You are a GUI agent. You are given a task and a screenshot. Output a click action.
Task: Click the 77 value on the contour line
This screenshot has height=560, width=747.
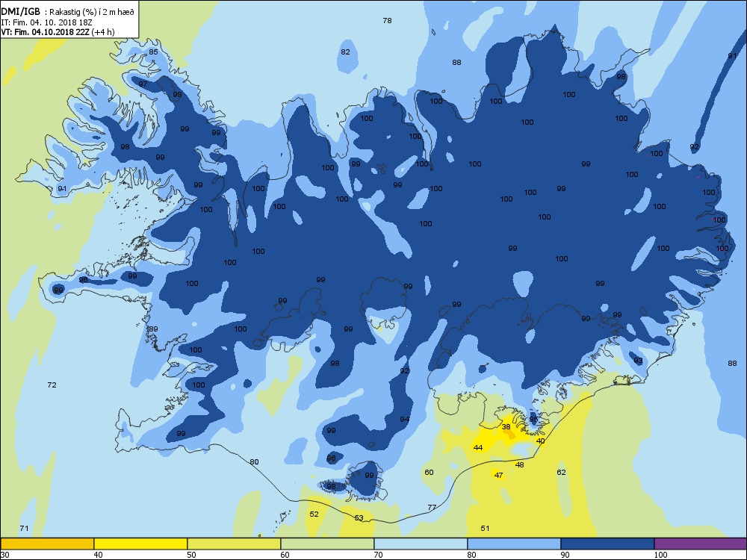tap(432, 508)
